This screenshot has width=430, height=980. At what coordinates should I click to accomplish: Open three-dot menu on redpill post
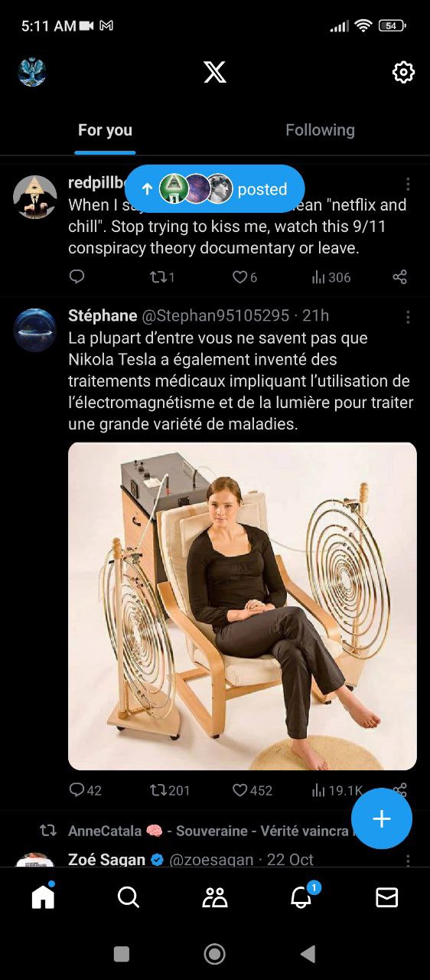(x=408, y=185)
